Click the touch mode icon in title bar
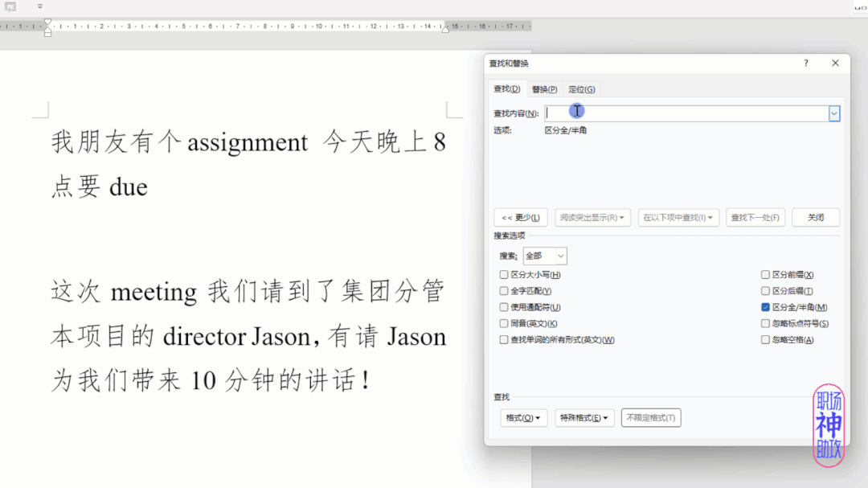868x488 pixels. pos(10,6)
